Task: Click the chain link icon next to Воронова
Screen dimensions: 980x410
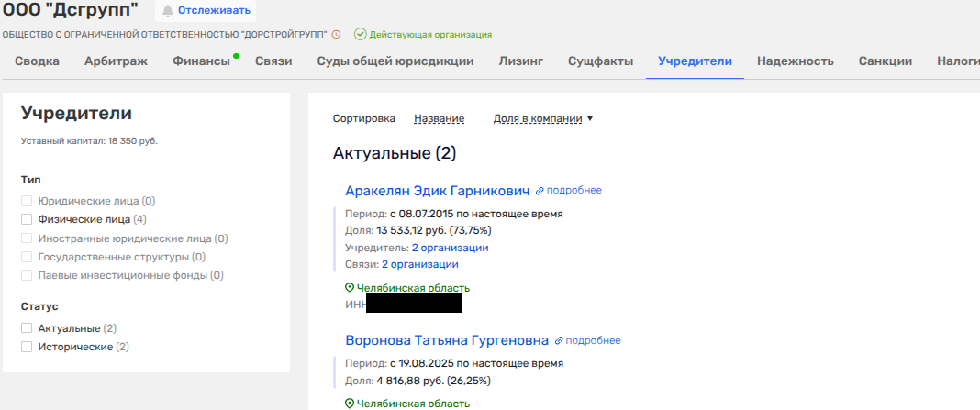Action: point(559,340)
